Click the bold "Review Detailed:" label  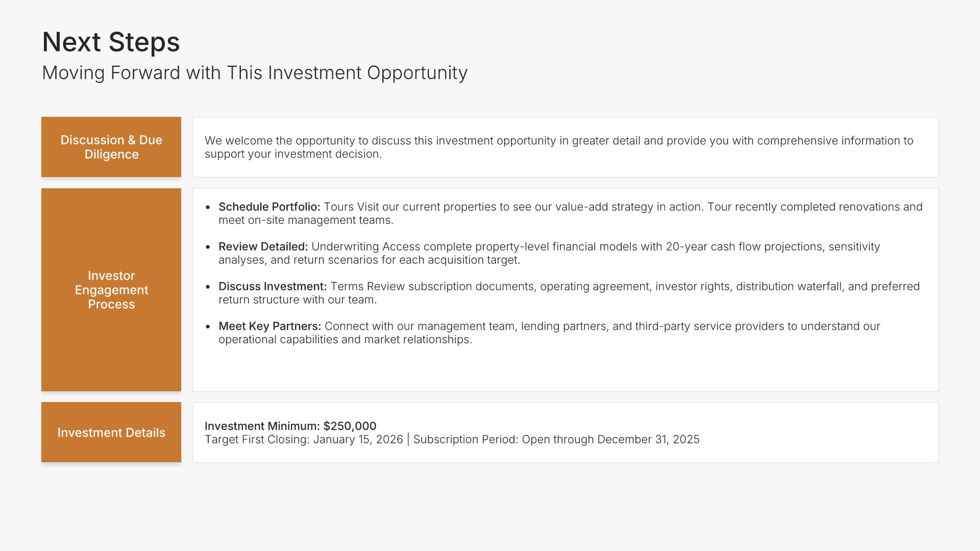[x=263, y=246]
